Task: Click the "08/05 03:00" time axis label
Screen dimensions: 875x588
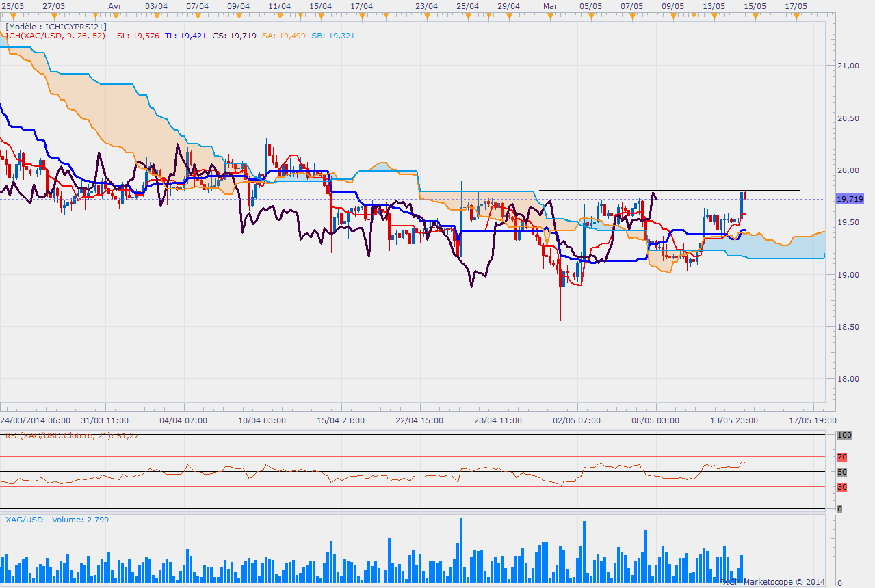Action: (x=655, y=420)
